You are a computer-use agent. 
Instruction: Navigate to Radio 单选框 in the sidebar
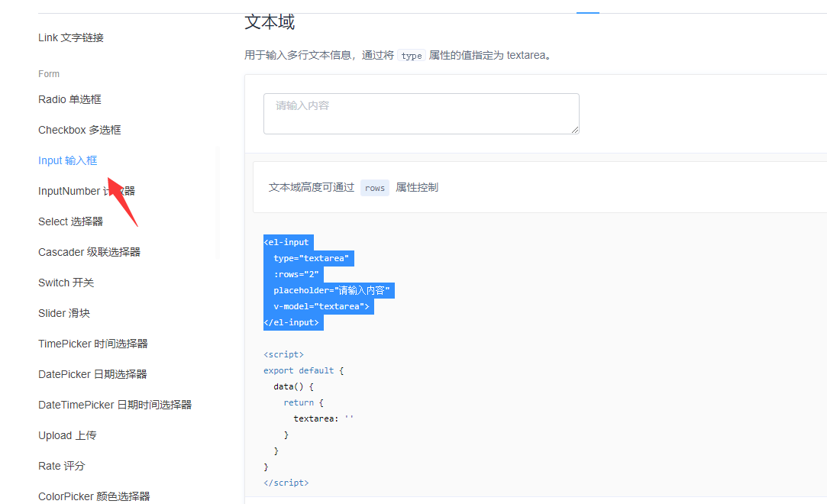[x=69, y=99]
